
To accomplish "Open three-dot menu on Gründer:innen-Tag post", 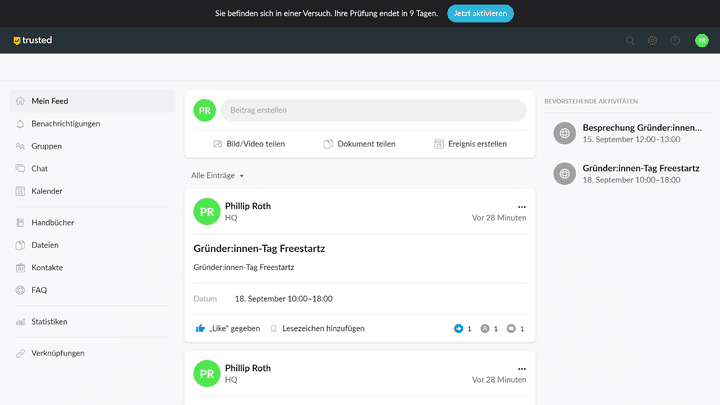I will [521, 206].
